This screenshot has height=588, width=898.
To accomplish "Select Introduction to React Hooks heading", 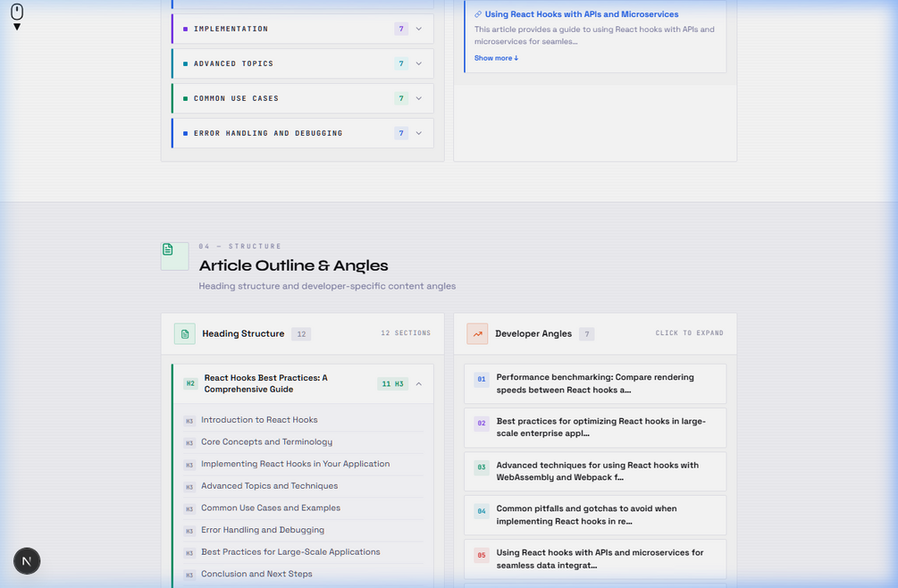I will click(259, 420).
